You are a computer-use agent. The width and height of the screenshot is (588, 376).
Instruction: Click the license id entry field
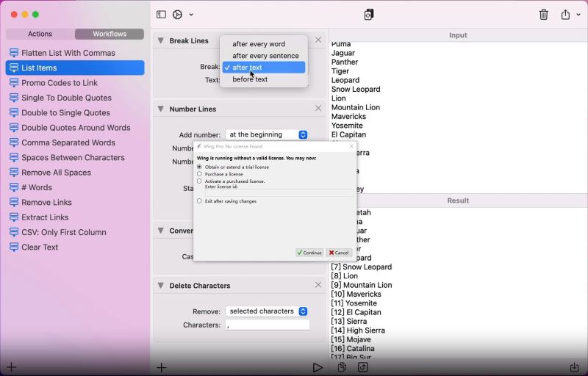[279, 193]
